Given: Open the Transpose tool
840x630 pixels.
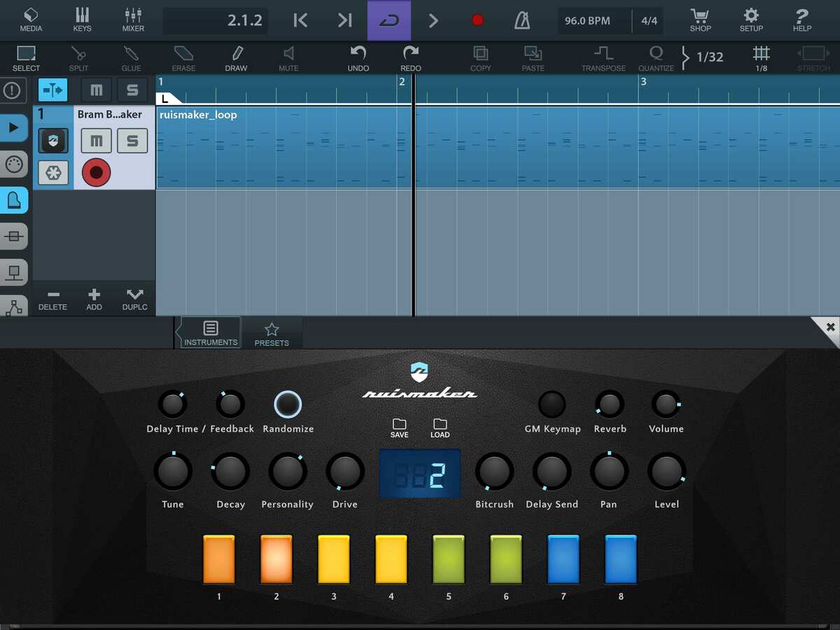Looking at the screenshot, I should click(603, 58).
